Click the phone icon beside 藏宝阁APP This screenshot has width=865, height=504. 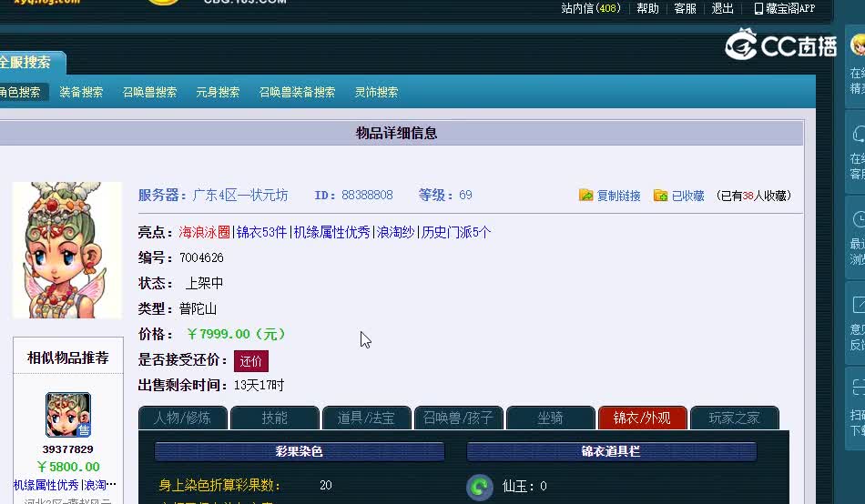758,9
